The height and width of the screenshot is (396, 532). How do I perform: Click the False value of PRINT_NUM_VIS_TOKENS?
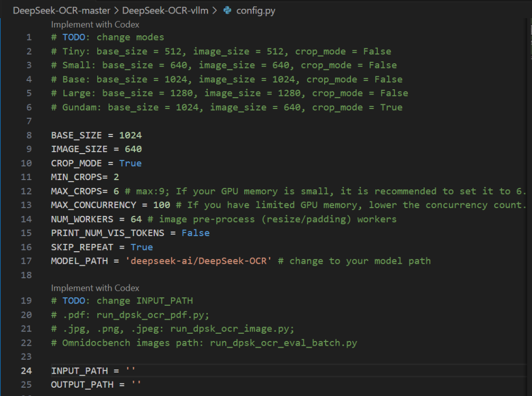pyautogui.click(x=195, y=233)
